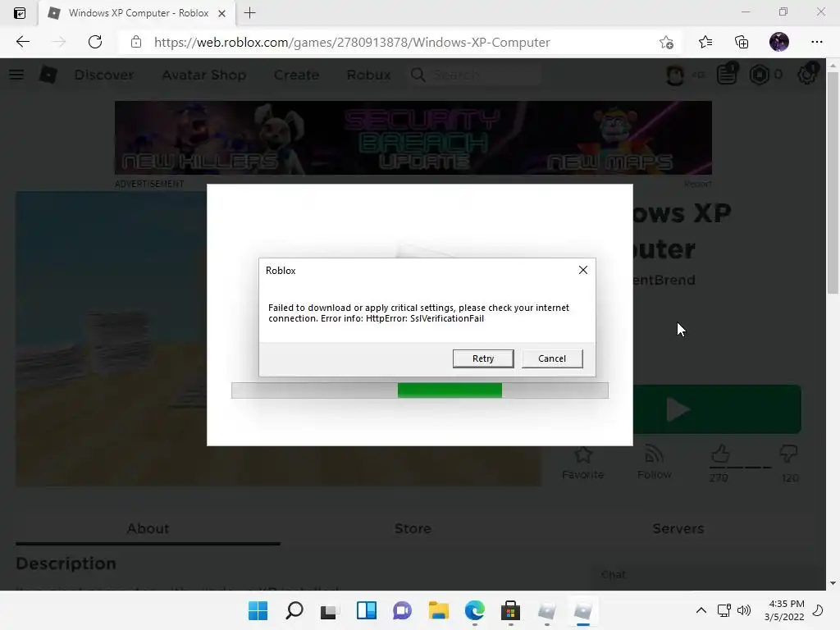Open the active Roblox taskbar icon

click(x=583, y=610)
